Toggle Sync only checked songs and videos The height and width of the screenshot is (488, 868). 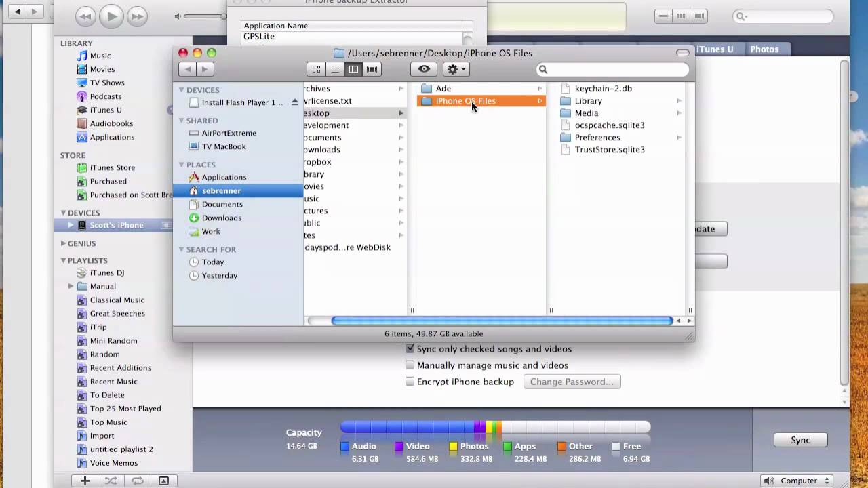pos(410,349)
